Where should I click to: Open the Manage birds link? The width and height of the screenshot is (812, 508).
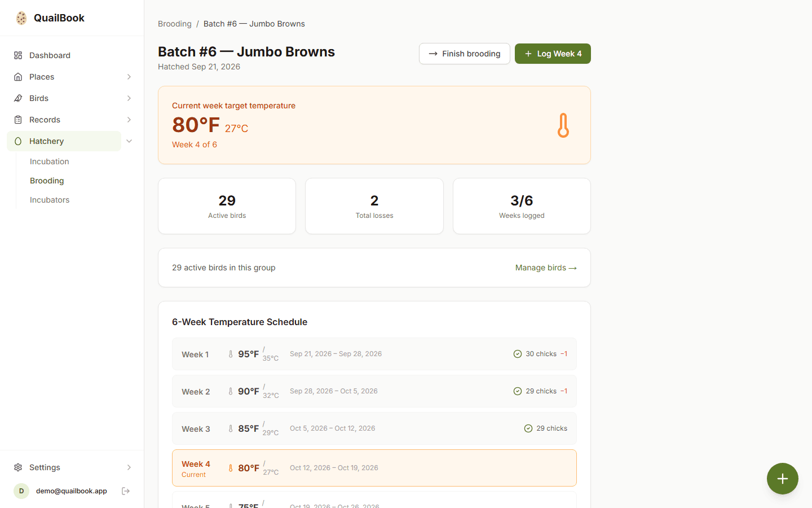tap(546, 268)
